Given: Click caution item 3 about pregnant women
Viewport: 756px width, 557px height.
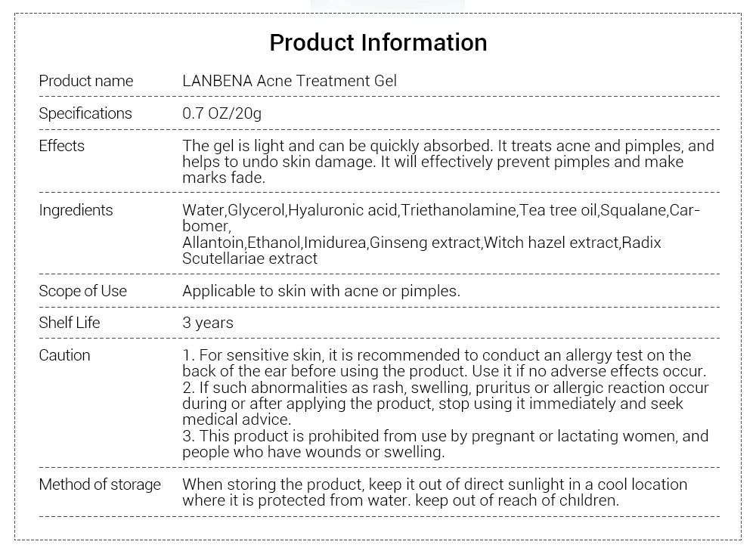Looking at the screenshot, I should point(445,444).
